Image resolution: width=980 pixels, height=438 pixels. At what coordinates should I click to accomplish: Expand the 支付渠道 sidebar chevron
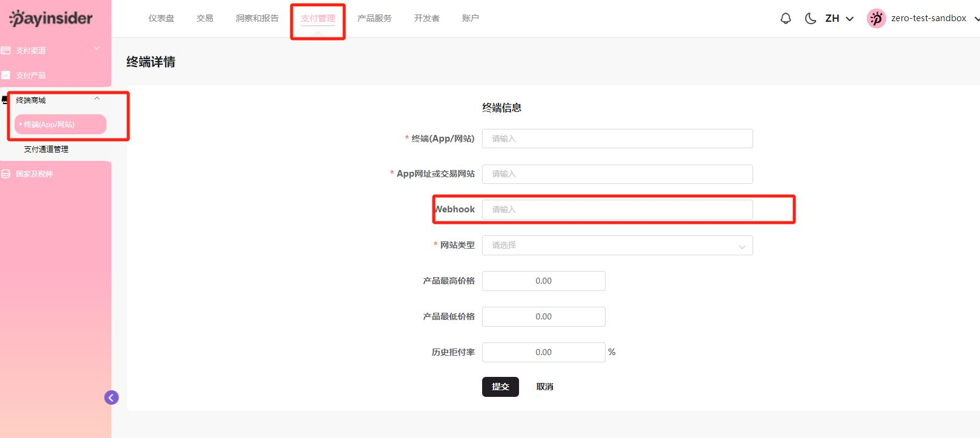pyautogui.click(x=97, y=48)
